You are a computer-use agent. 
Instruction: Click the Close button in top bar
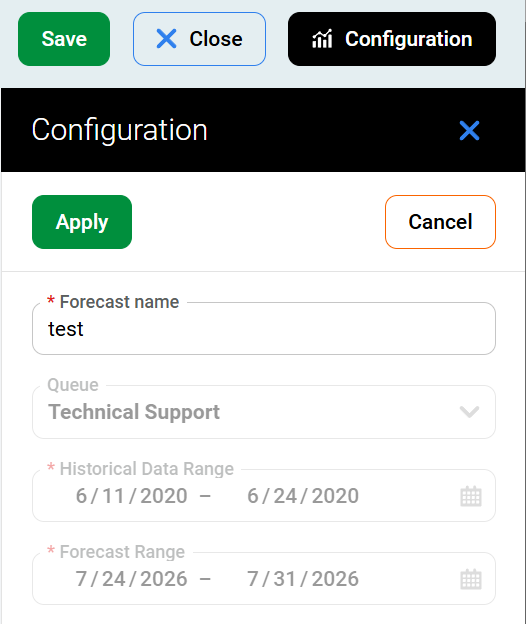[x=199, y=39]
